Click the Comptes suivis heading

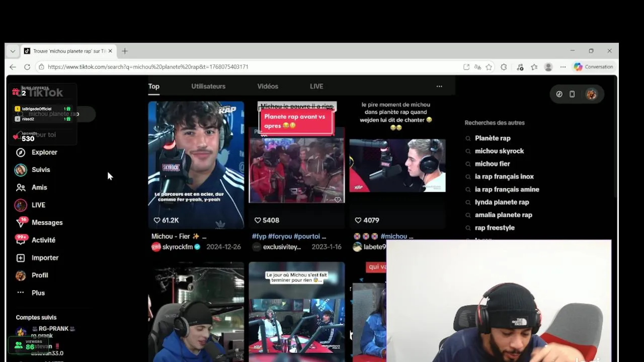tap(36, 318)
